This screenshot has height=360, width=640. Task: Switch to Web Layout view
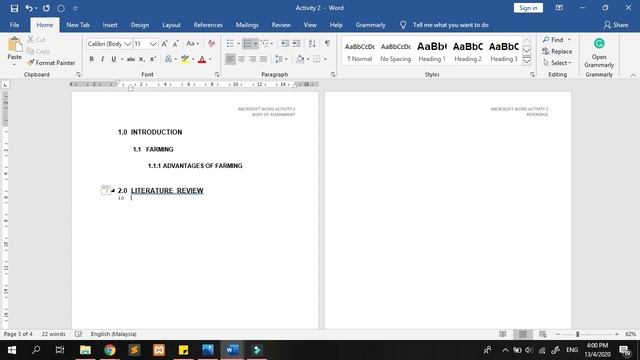542,334
